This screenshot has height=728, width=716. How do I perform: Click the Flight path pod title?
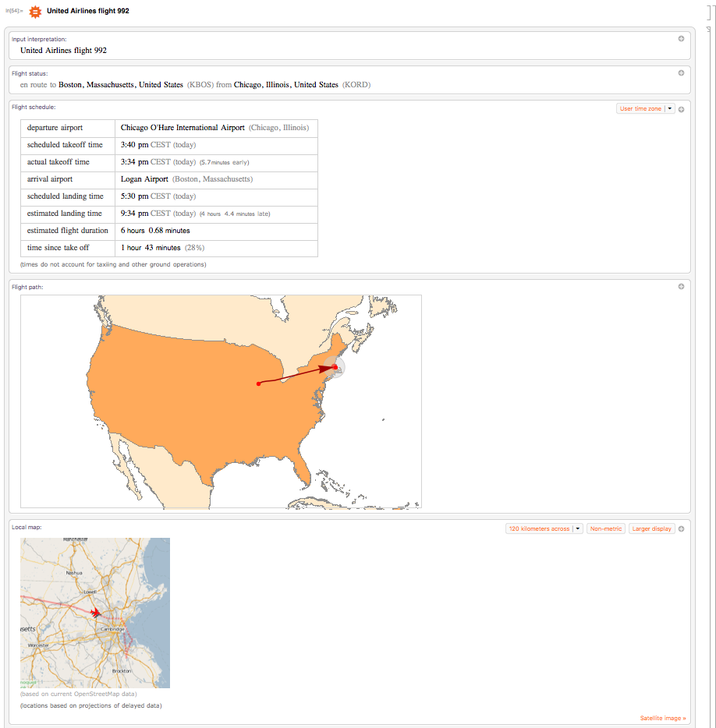(27, 288)
